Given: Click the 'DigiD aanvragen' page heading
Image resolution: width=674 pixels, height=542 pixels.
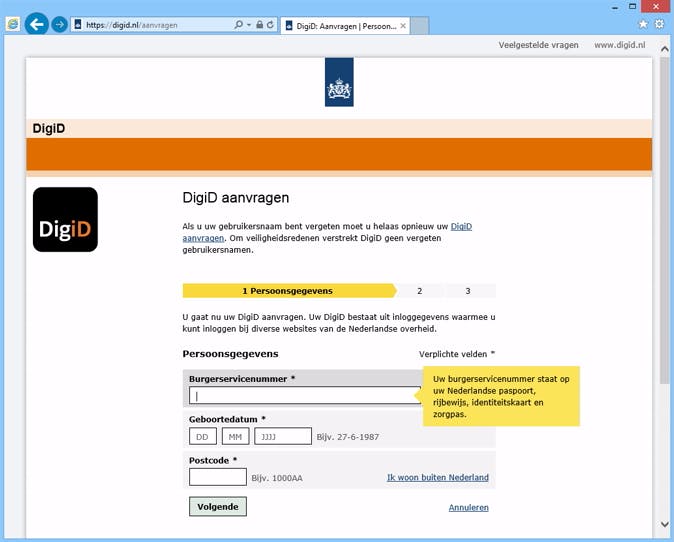Looking at the screenshot, I should point(236,198).
